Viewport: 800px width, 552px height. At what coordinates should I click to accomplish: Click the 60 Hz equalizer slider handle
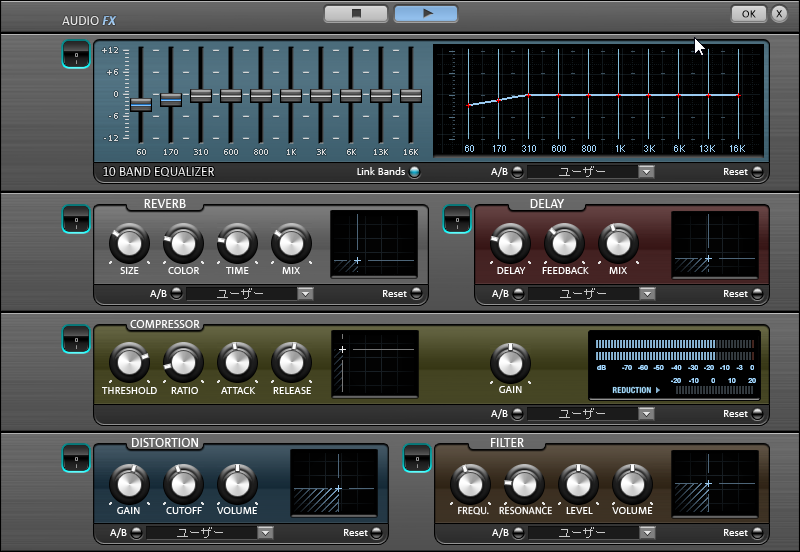(141, 103)
